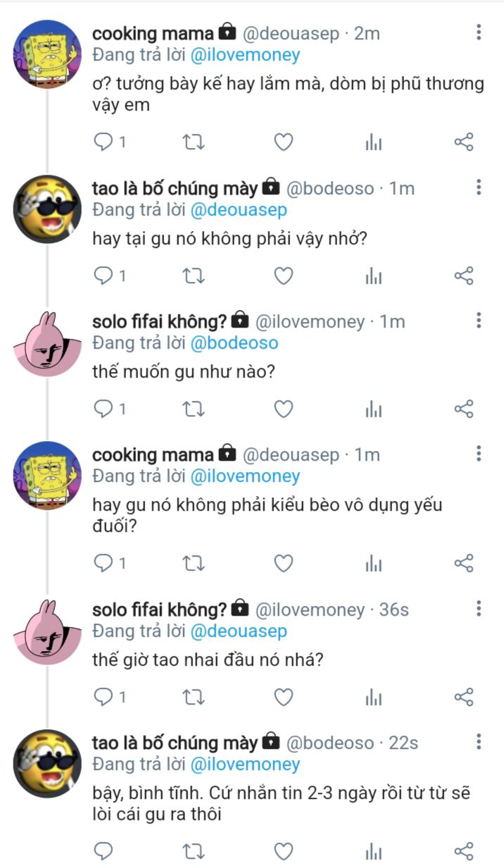This screenshot has width=504, height=868.
Task: Retweet the 'thế giờ tao nhai đầu' tweet
Action: pyautogui.click(x=194, y=697)
